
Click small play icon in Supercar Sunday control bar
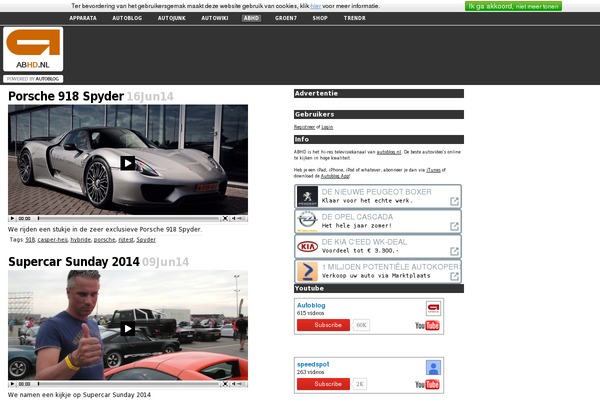point(12,384)
